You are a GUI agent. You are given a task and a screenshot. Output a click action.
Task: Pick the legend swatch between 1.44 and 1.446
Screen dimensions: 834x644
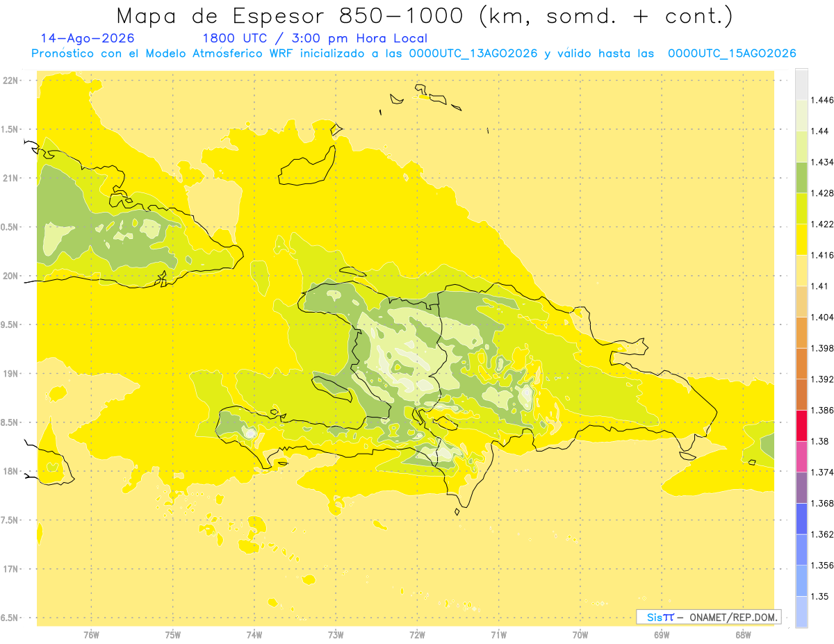tap(801, 115)
